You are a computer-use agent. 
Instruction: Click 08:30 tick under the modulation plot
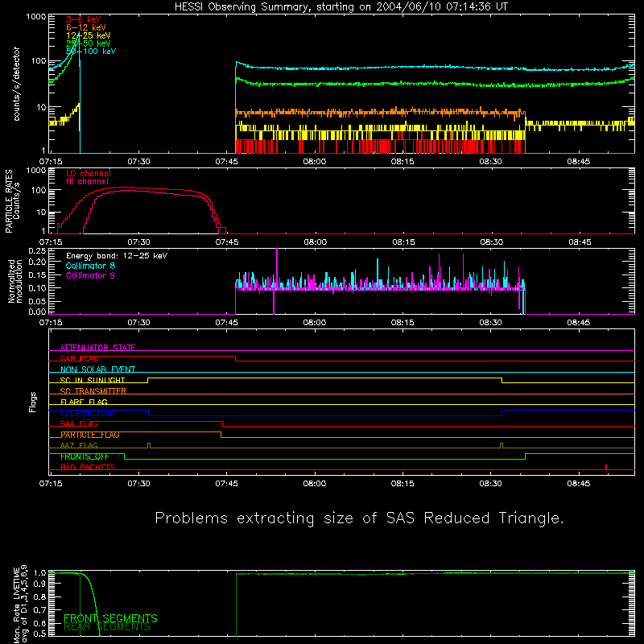pyautogui.click(x=491, y=323)
